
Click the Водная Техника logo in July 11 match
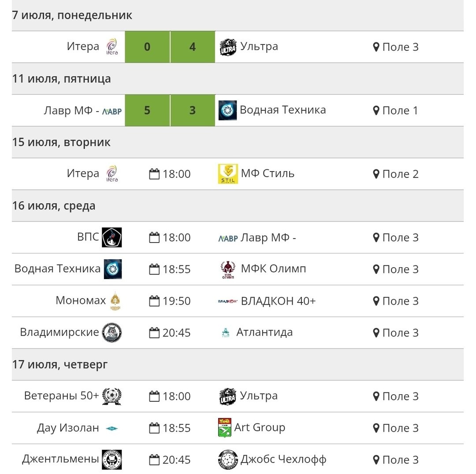tap(227, 110)
